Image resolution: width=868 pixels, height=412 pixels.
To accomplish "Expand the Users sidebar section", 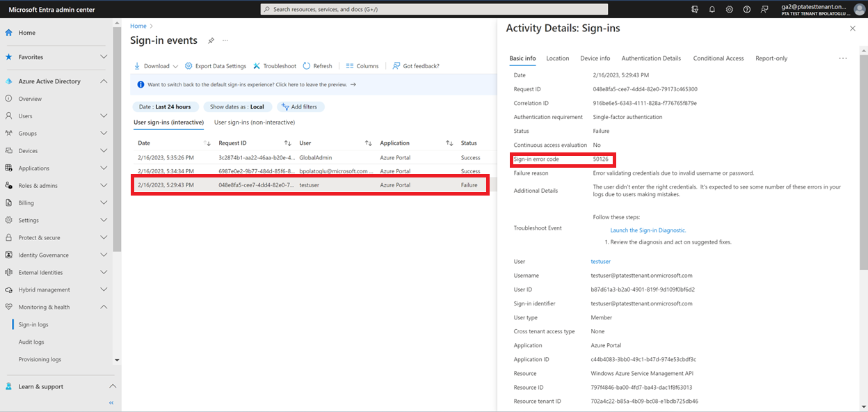I will [x=104, y=116].
